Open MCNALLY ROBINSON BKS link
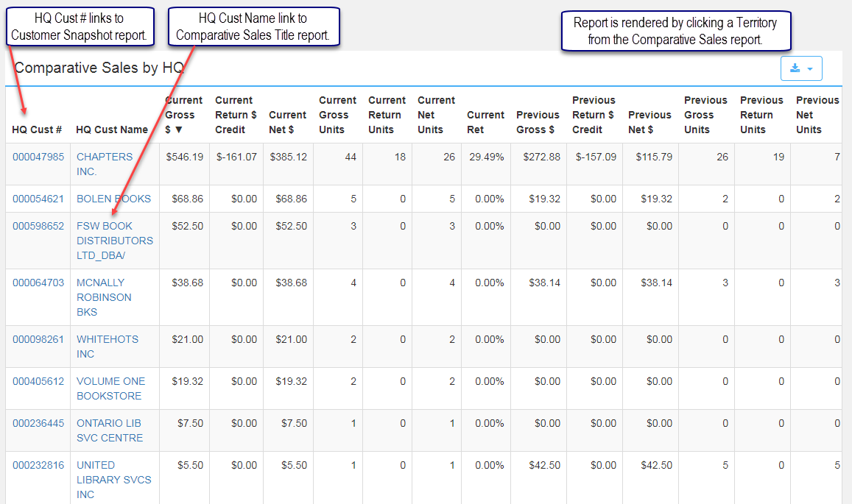 coord(104,297)
